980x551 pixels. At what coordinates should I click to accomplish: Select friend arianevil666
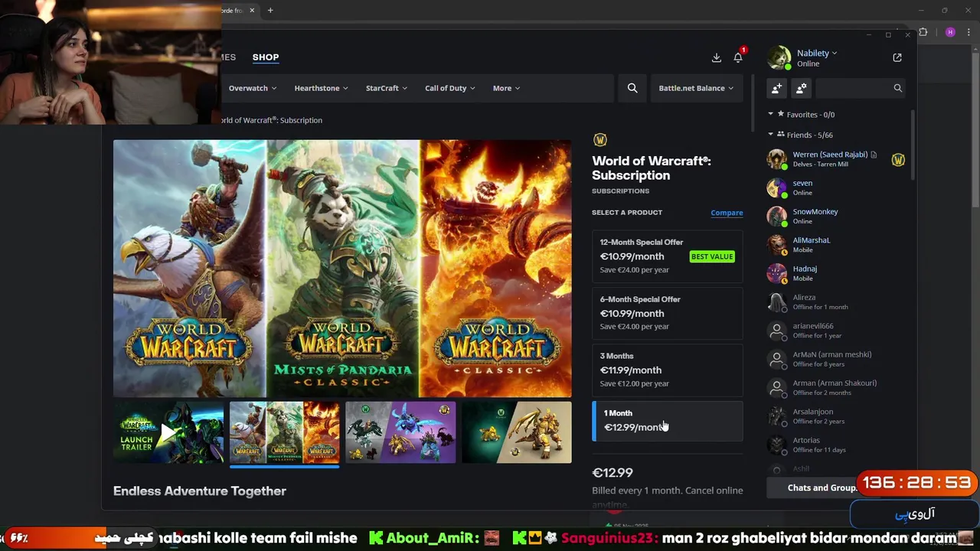click(837, 331)
